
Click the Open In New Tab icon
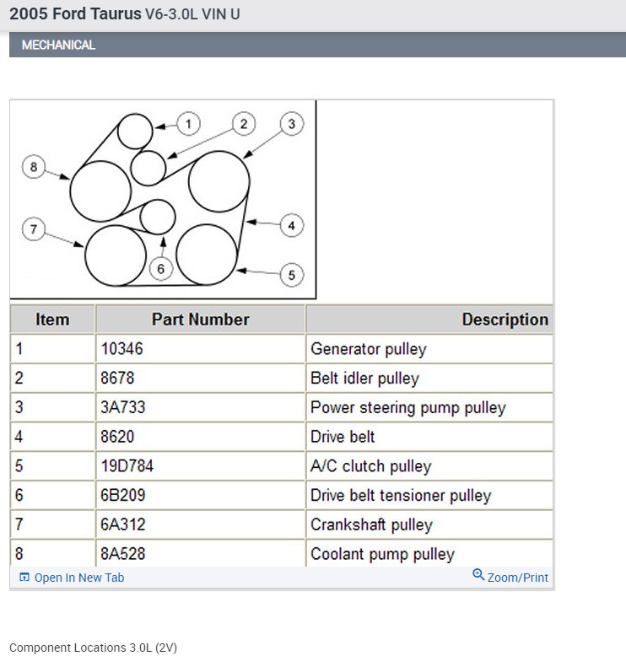[x=24, y=578]
